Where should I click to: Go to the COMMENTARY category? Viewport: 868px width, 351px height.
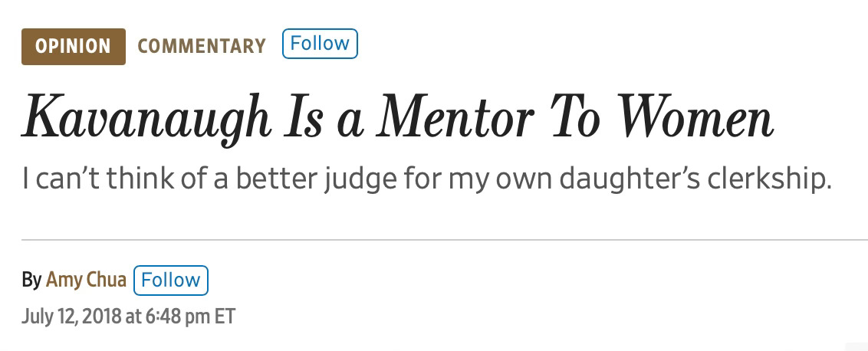(x=202, y=47)
